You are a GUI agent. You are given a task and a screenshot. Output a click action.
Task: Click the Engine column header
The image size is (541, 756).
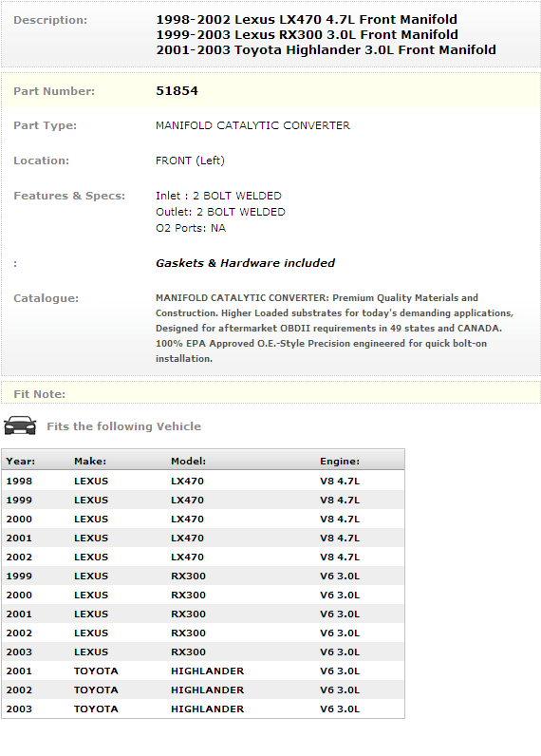pyautogui.click(x=340, y=461)
